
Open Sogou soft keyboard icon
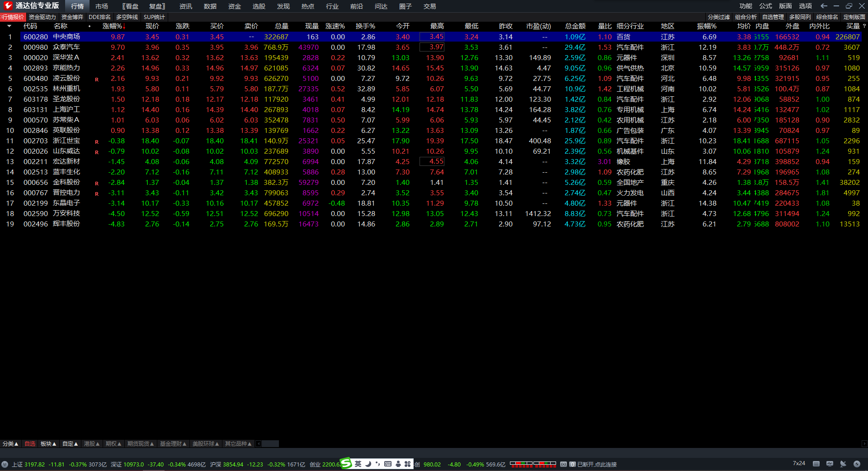[x=388, y=464]
